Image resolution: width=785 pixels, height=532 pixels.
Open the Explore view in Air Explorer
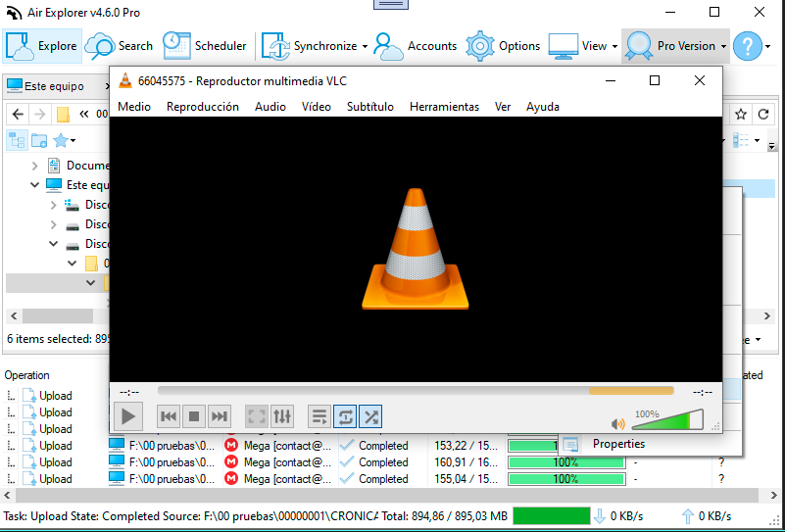pos(41,46)
